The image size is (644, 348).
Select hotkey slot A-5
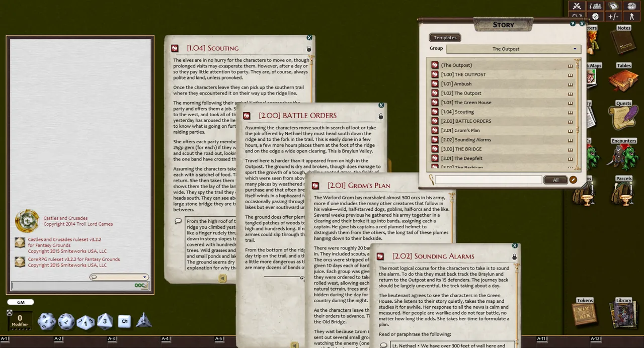[x=219, y=339]
